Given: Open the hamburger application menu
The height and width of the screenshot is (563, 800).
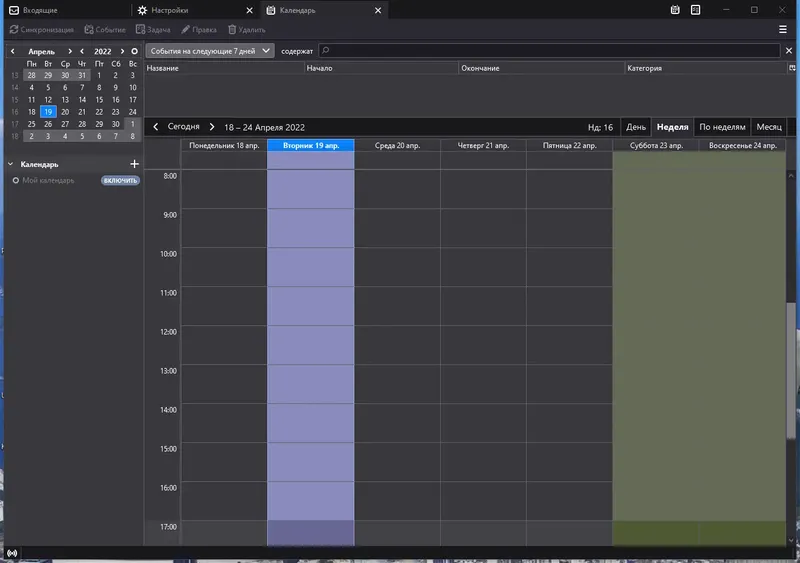Looking at the screenshot, I should click(783, 30).
